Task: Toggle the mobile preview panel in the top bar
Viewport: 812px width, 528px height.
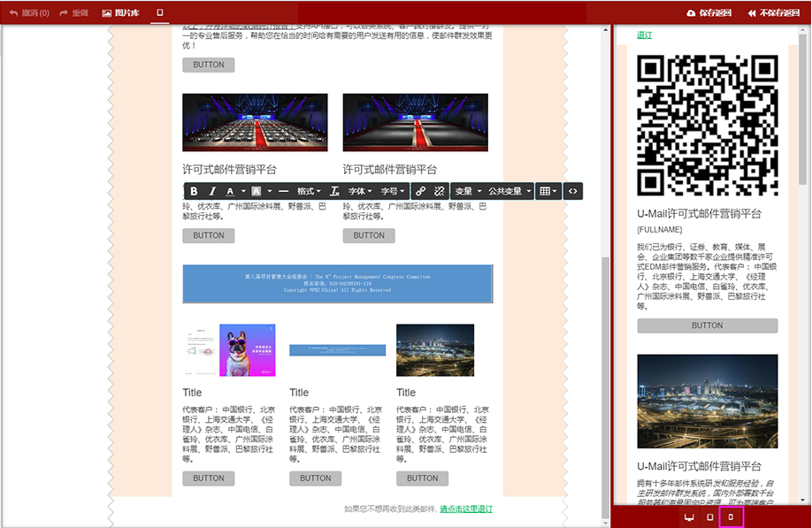Action: click(x=160, y=13)
